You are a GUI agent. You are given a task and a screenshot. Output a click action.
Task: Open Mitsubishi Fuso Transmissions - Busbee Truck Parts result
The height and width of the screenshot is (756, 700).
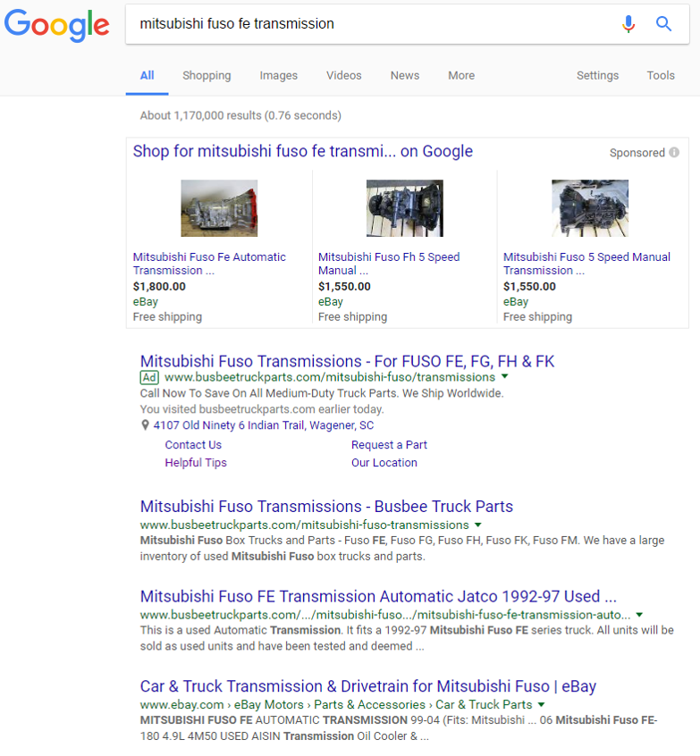click(x=326, y=507)
